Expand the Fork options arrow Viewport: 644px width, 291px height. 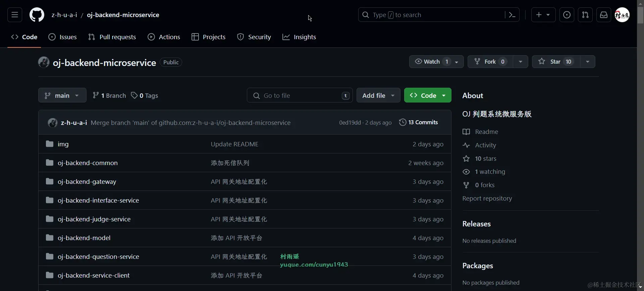[x=521, y=62]
